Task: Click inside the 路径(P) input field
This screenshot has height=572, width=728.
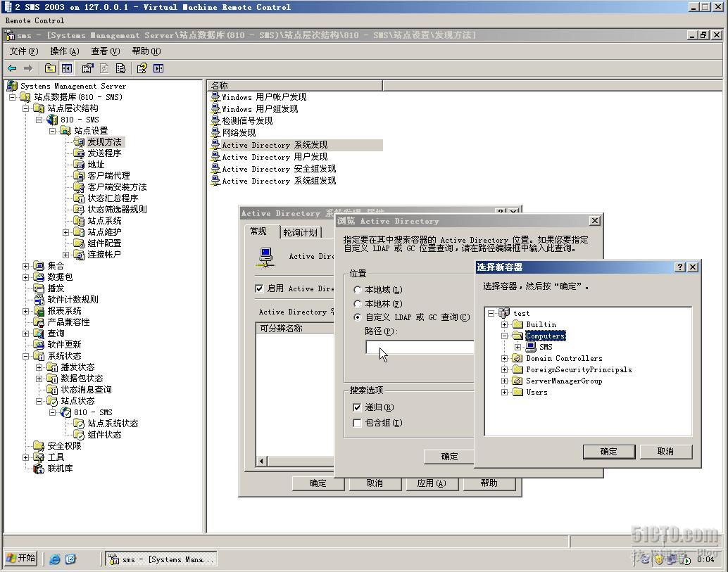Action: click(x=420, y=347)
